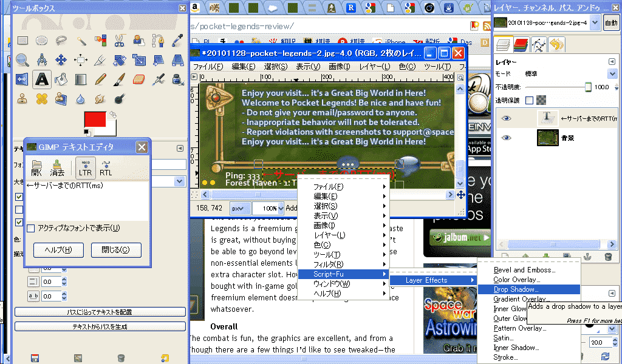
Task: Toggle quick mask button in image window
Action: point(194,195)
